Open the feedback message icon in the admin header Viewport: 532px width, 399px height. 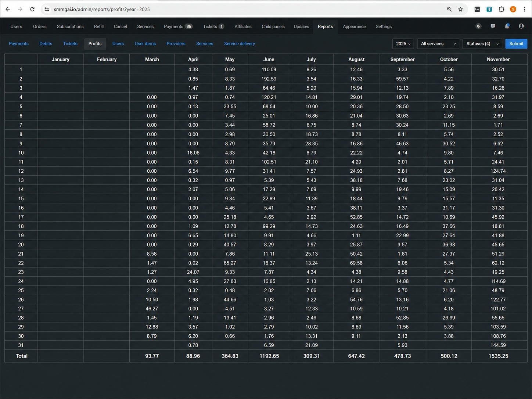[493, 26]
